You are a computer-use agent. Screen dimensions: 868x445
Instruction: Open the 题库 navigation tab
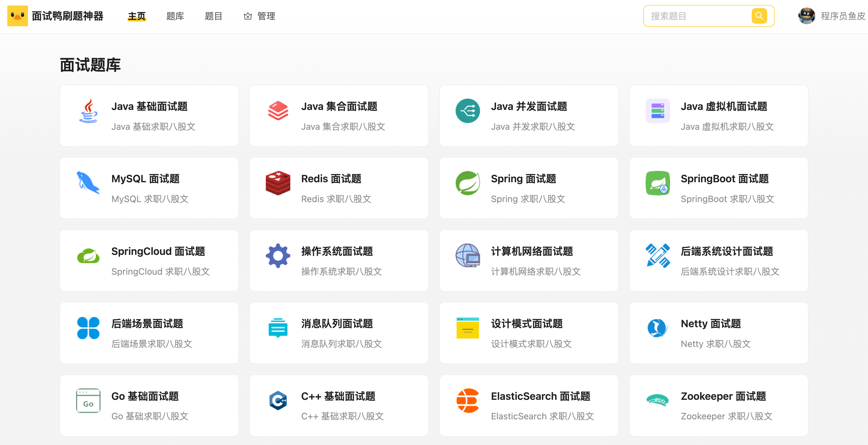tap(175, 16)
